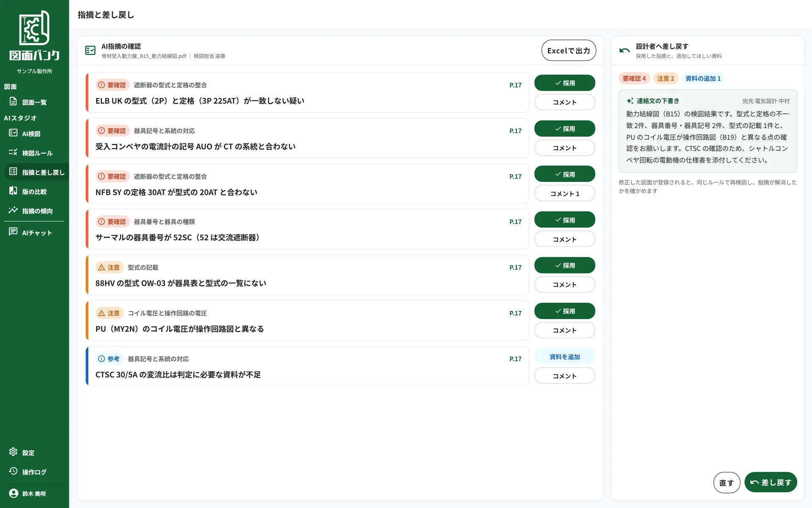Open 検図ルール rules icon

point(13,152)
